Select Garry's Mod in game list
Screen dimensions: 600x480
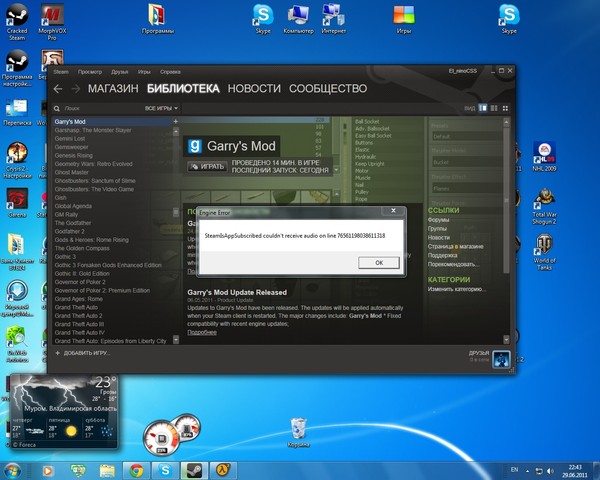pos(113,122)
